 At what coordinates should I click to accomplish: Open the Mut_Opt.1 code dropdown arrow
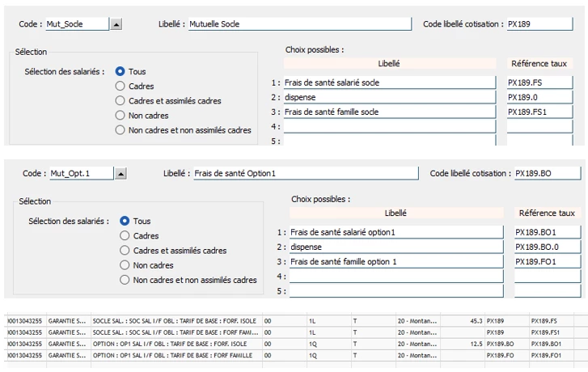click(121, 173)
